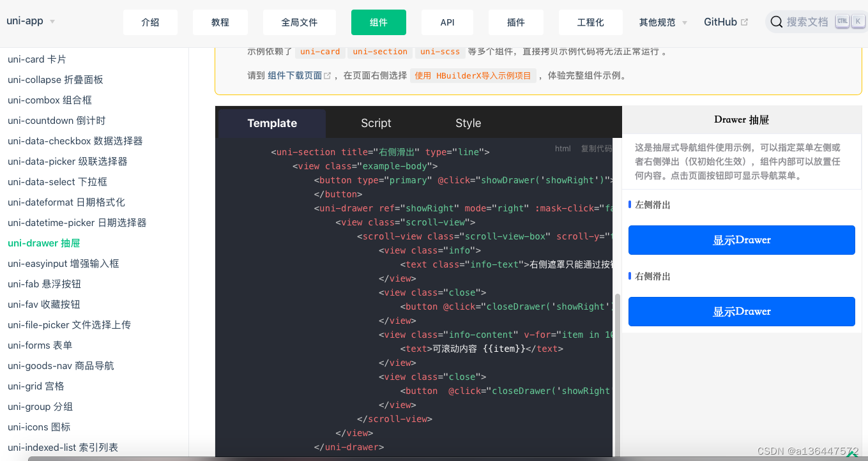Open sidebar item uni-data-checkbox 数据选择器
The width and height of the screenshot is (868, 461).
75,141
